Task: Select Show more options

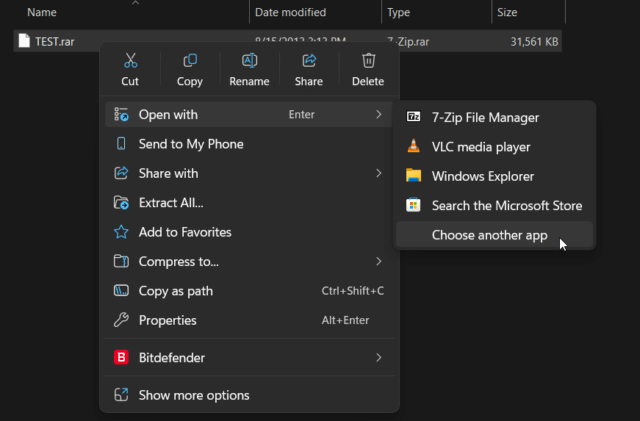Action: [248, 395]
